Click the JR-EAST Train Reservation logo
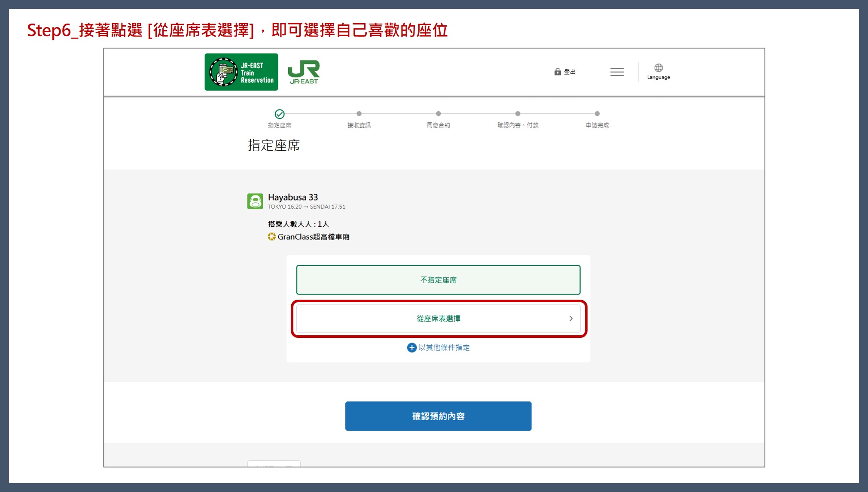This screenshot has width=868, height=492. tap(241, 72)
